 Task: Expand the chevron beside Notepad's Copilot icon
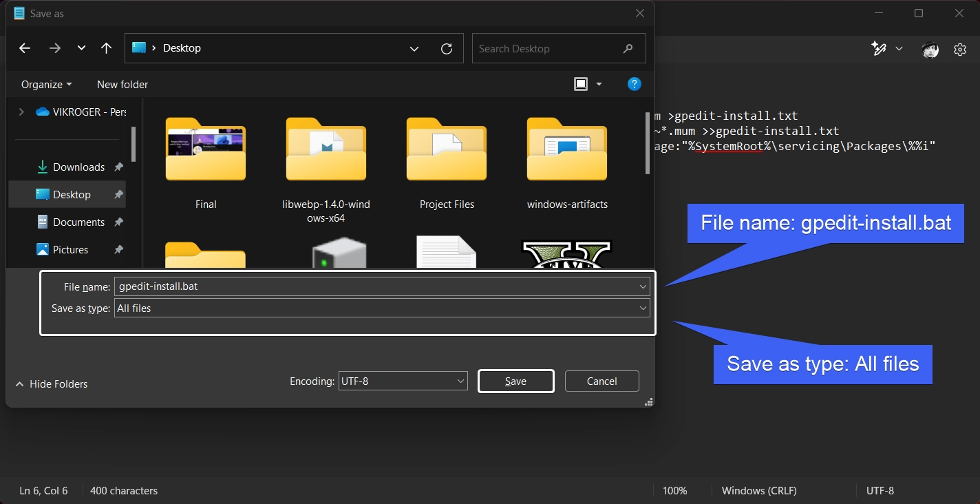(x=899, y=49)
